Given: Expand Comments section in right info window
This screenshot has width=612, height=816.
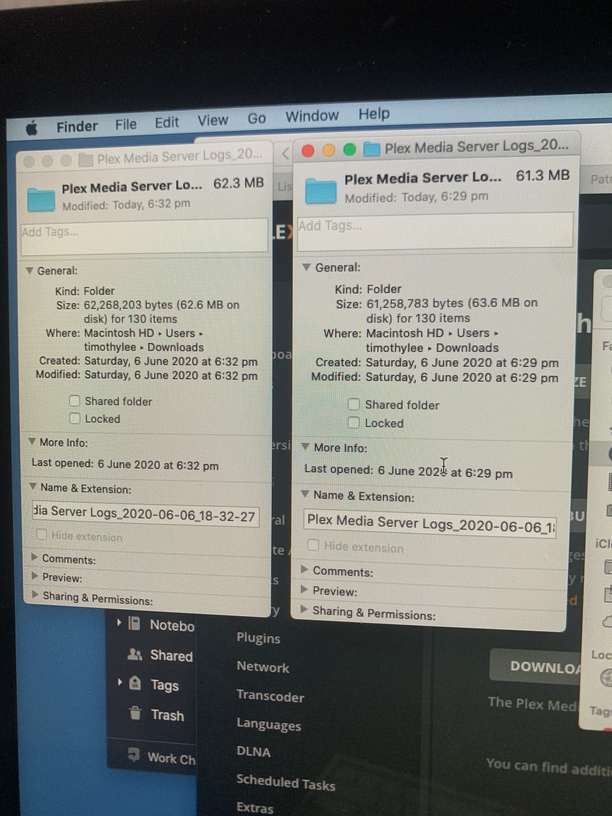Looking at the screenshot, I should tap(304, 569).
